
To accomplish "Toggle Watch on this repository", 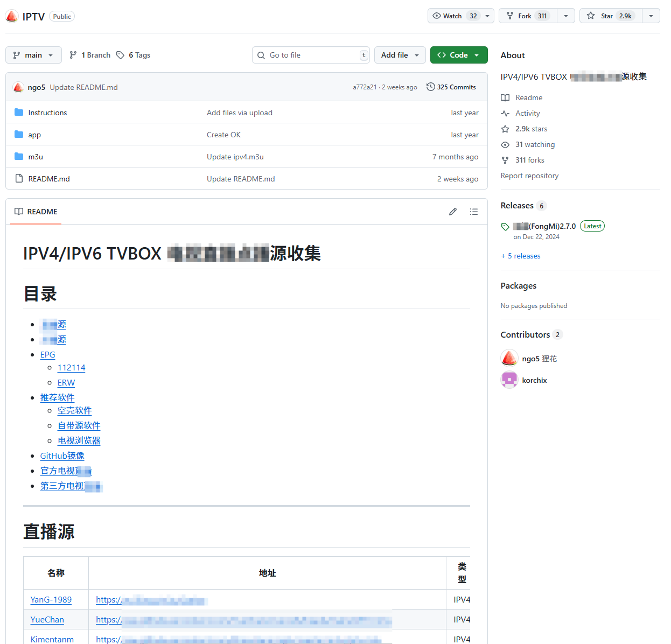I will 455,16.
